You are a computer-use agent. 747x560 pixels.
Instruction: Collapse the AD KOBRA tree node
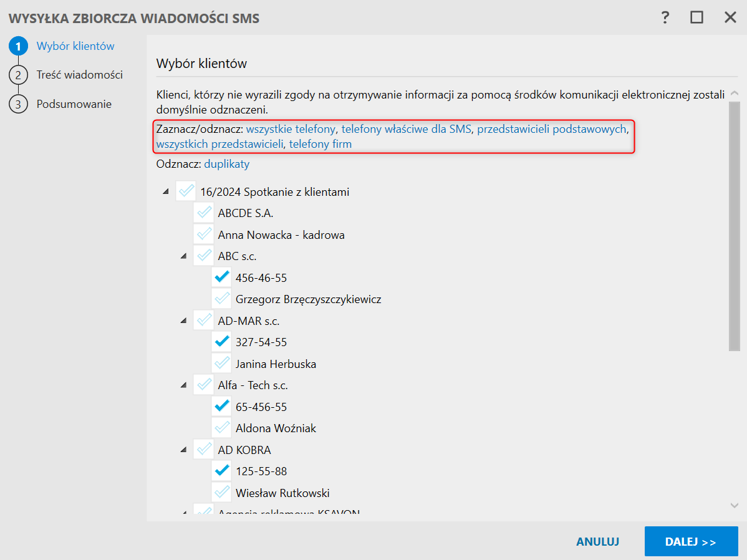183,449
